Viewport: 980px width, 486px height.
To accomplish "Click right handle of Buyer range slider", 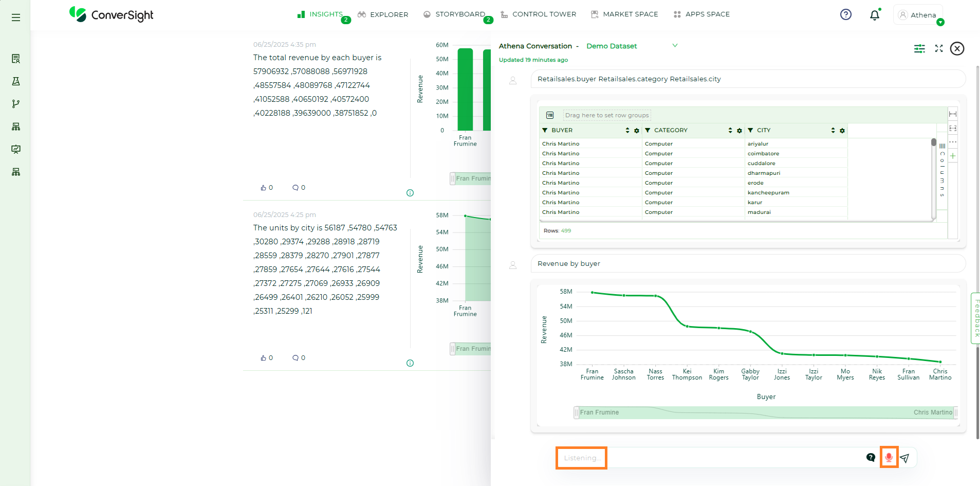I will pos(956,412).
